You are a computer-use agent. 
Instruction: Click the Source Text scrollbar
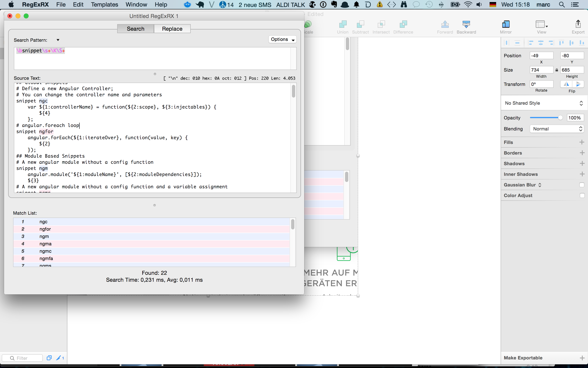point(293,91)
